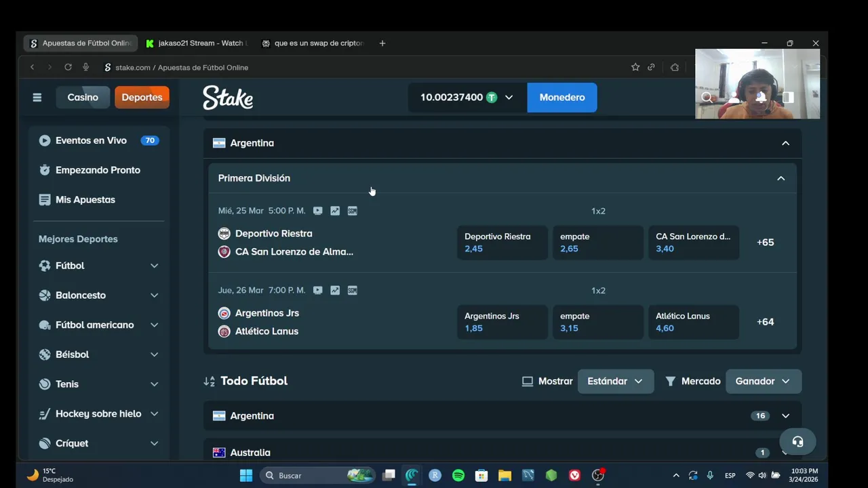This screenshot has height=488, width=868.
Task: Click the link icon in the address bar
Action: [x=651, y=67]
